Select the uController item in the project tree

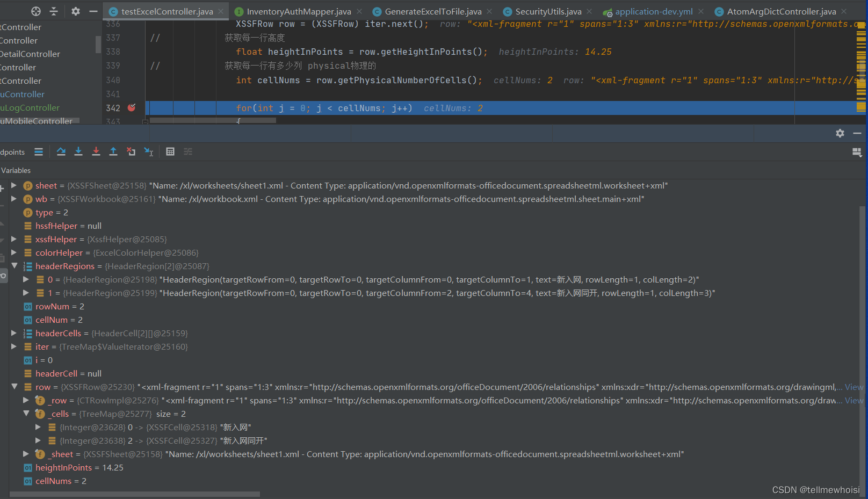point(23,94)
